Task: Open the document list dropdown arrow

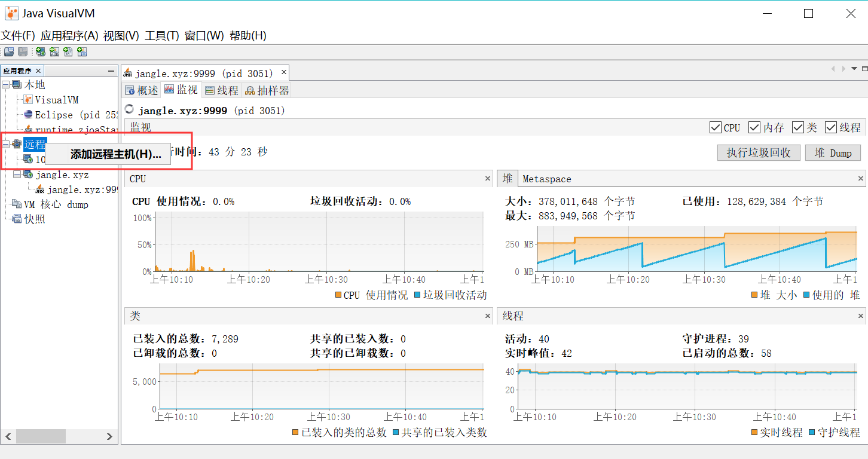Action: 854,69
